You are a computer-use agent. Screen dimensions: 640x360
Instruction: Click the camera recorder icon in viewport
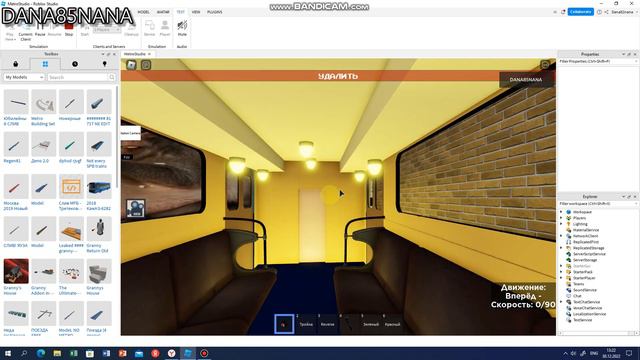pyautogui.click(x=136, y=209)
